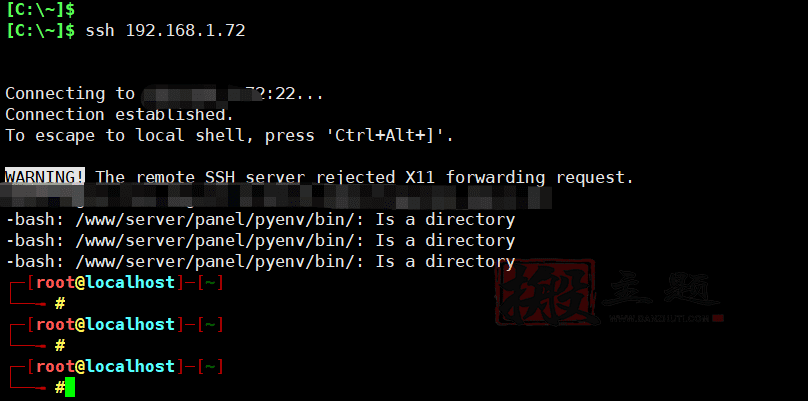Screen dimensions: 808x401
Task: Click the second root@localhost prompt
Action: (x=106, y=324)
